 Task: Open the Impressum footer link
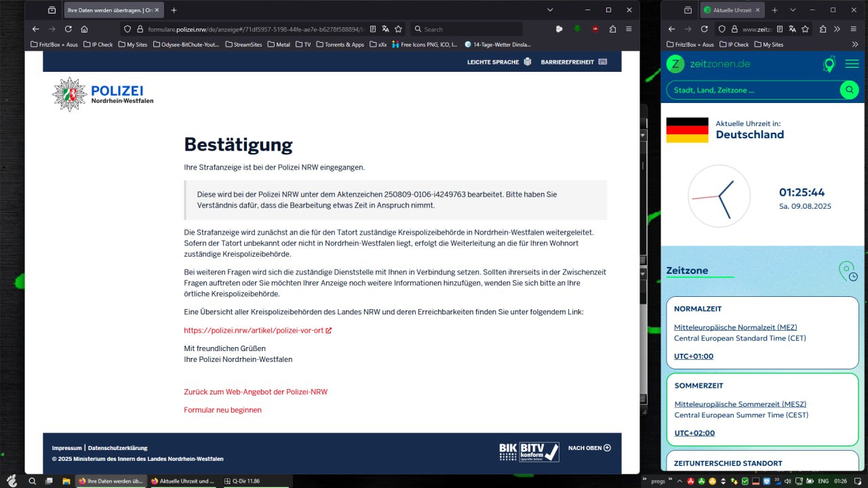[66, 448]
